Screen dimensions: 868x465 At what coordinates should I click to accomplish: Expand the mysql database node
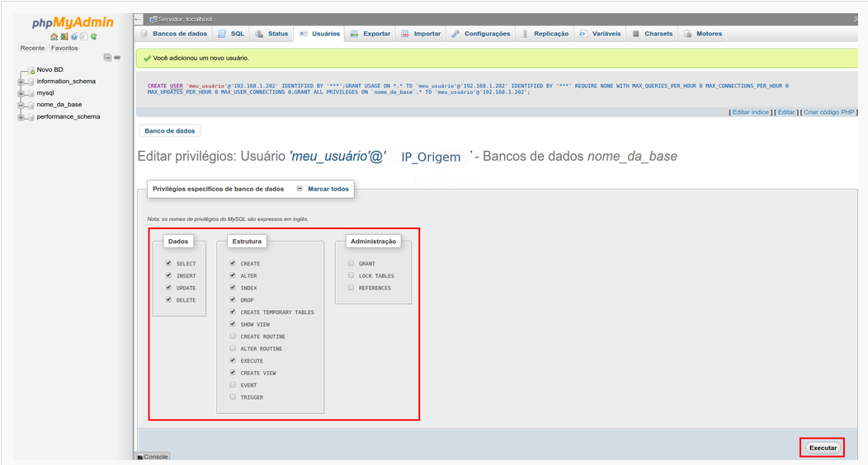tap(20, 93)
